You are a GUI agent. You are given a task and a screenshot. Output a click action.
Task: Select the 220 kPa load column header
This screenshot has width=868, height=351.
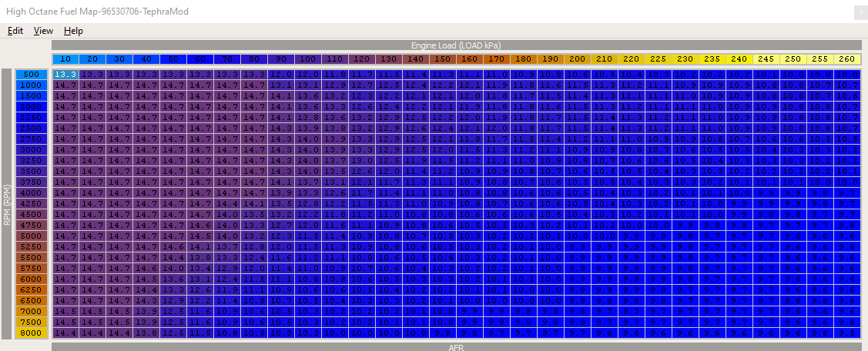click(x=631, y=59)
